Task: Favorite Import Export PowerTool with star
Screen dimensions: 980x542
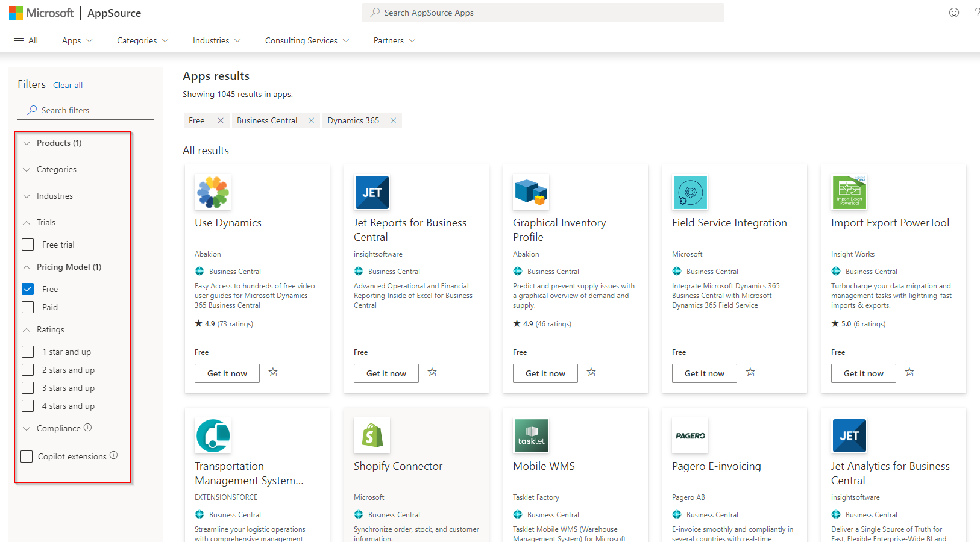Action: point(910,373)
